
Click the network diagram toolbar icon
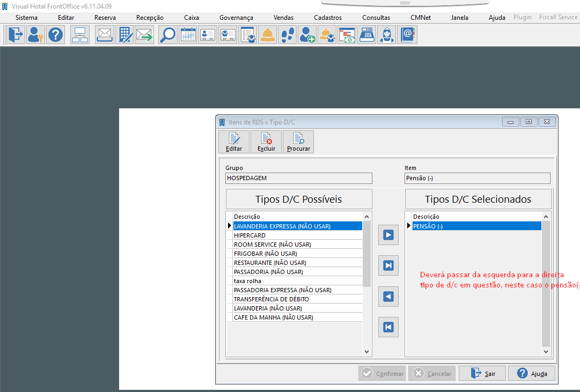point(80,35)
